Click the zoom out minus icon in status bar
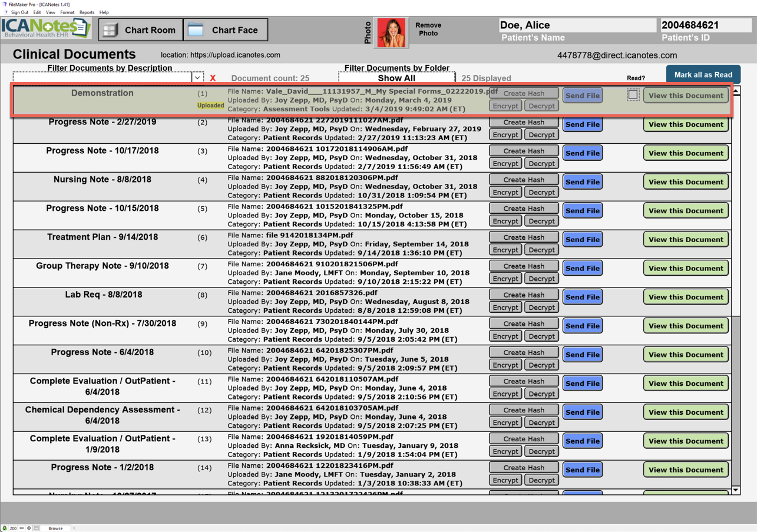Image resolution: width=757 pixels, height=532 pixels. (x=22, y=528)
